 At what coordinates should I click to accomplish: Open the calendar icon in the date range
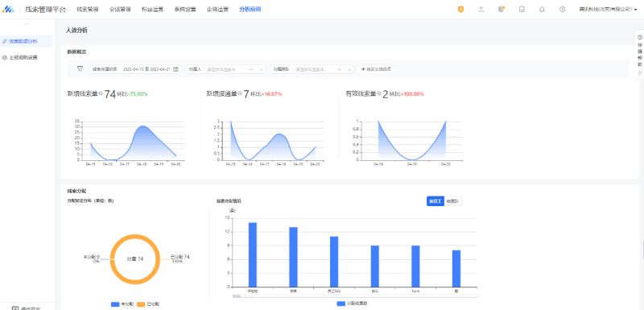click(x=175, y=69)
